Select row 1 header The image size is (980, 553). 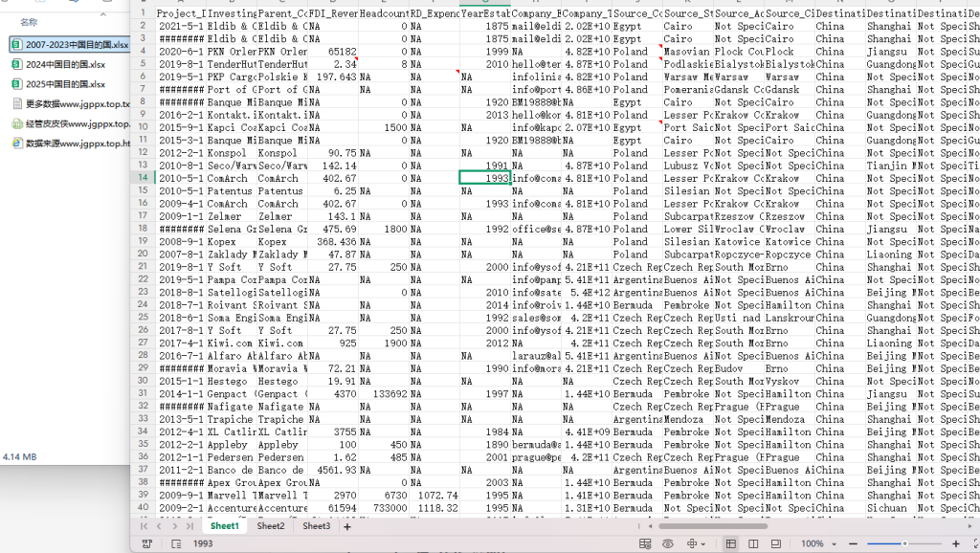click(143, 12)
